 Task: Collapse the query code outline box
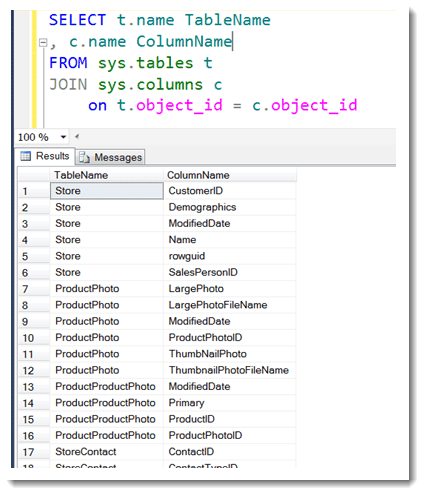pos(43,43)
